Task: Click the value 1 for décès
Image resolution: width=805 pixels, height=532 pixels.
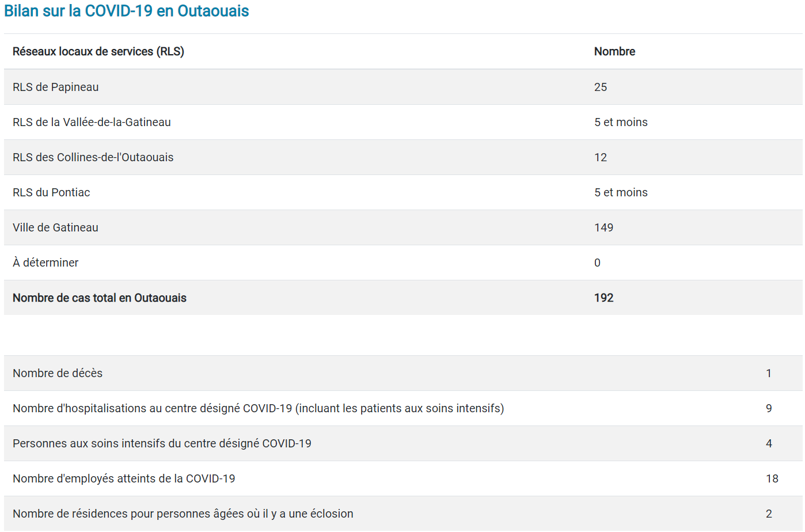Action: 769,373
